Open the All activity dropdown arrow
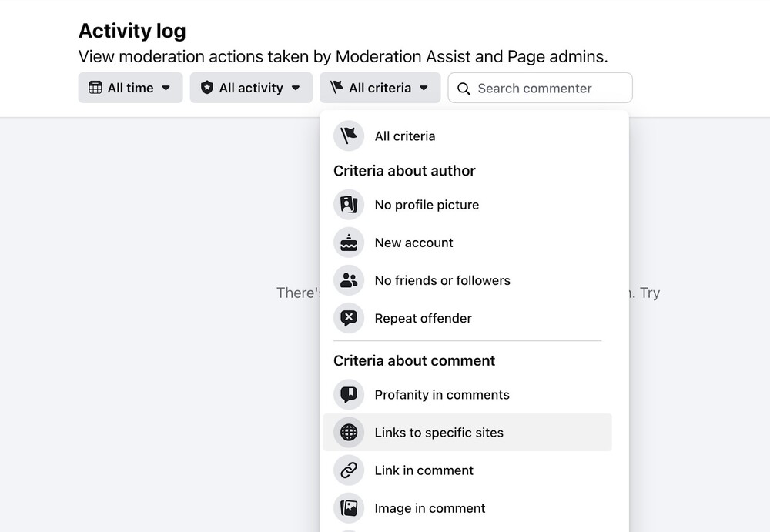This screenshot has height=532, width=770. 296,88
